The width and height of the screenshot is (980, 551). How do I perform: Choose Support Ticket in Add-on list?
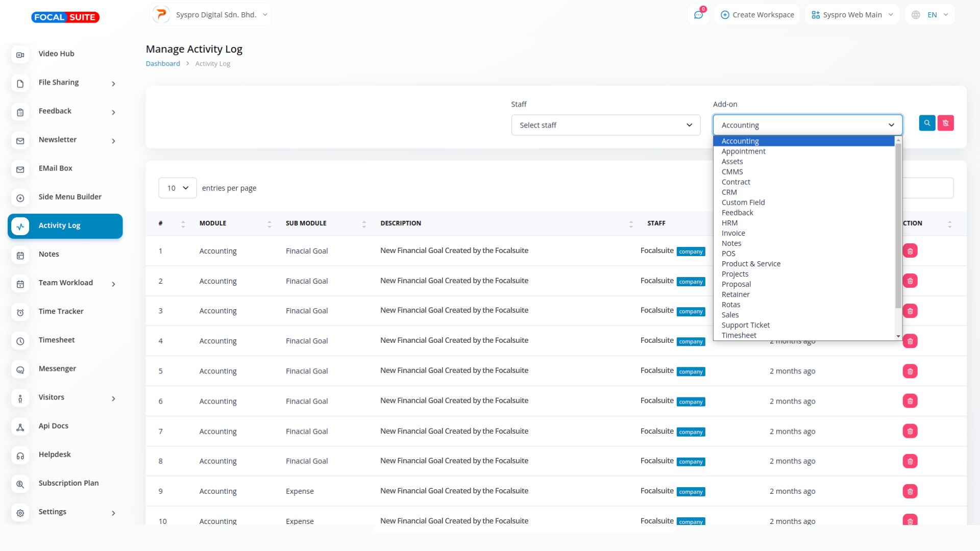[x=745, y=325]
